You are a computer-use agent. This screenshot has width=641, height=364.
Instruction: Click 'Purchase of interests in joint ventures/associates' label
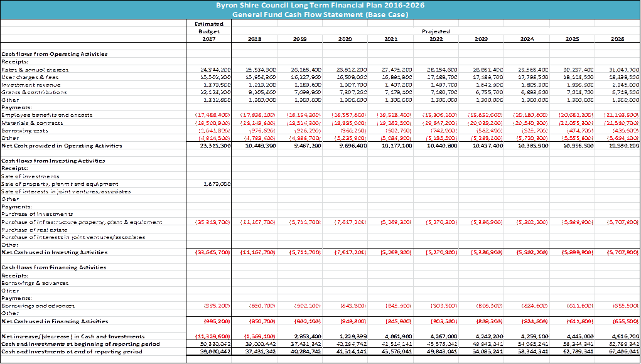click(x=73, y=237)
